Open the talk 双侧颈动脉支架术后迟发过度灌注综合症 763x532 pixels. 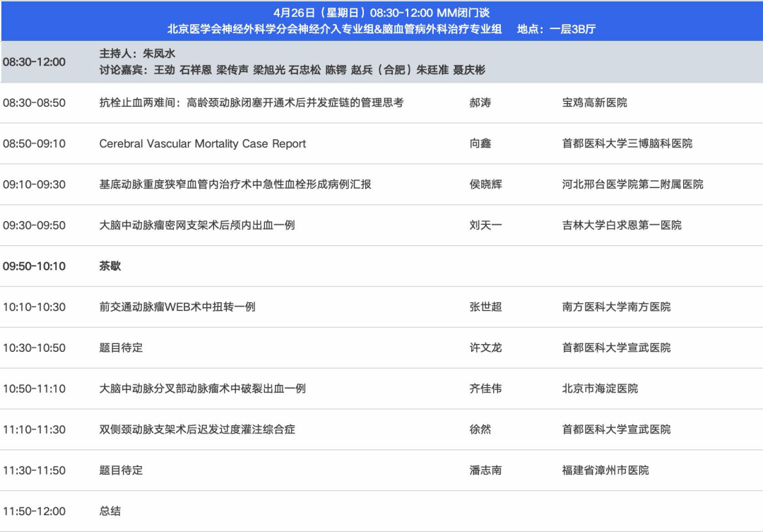(x=197, y=430)
